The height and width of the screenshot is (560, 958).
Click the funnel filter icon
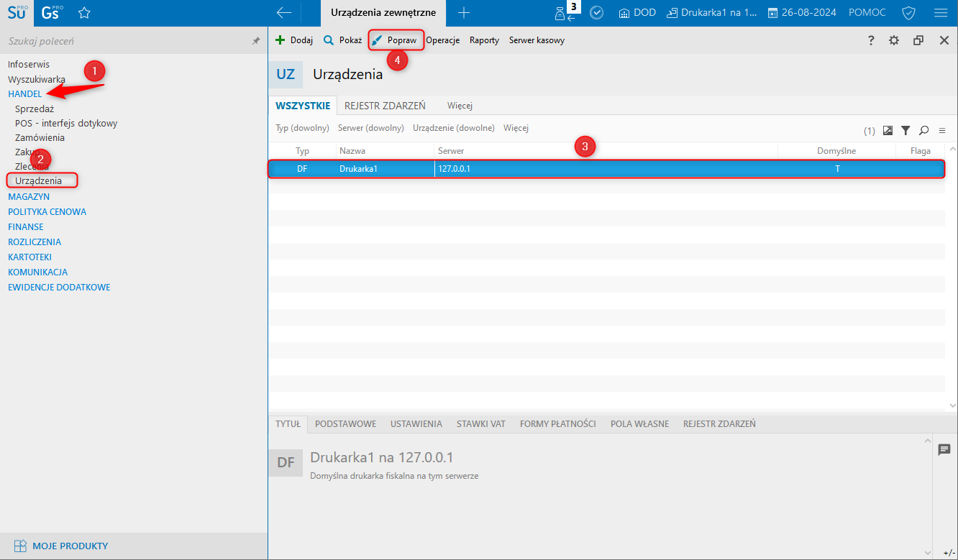905,131
